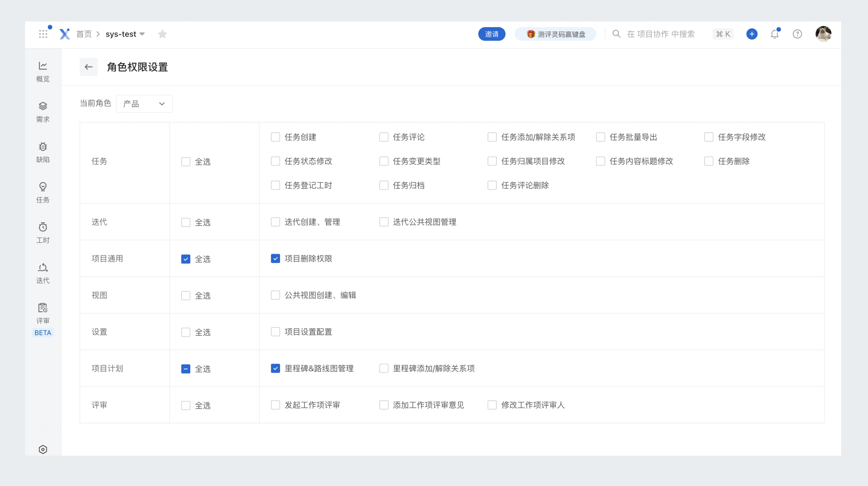Check the 任务状态修改 permission
Image resolution: width=868 pixels, height=486 pixels.
pyautogui.click(x=275, y=161)
